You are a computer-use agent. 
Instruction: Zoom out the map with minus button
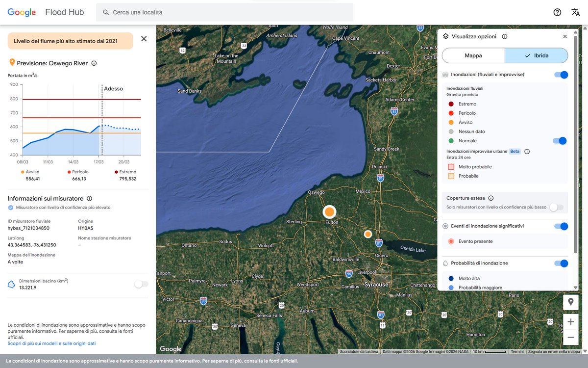(x=571, y=338)
